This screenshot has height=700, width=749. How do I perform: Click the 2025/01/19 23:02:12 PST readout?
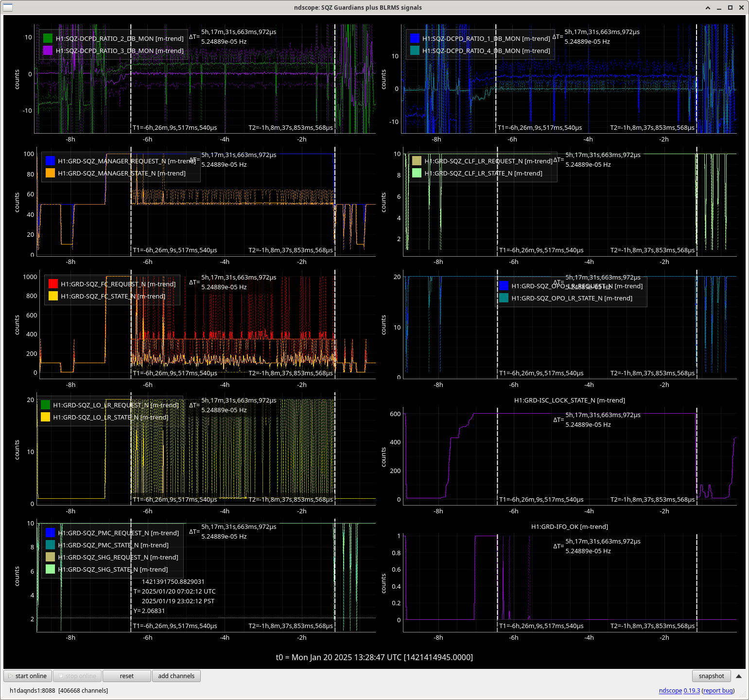(x=178, y=601)
